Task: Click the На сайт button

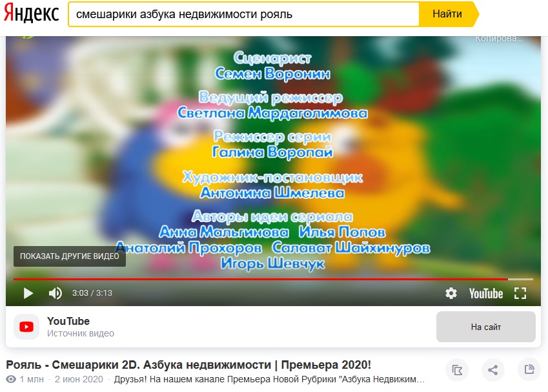Action: [x=486, y=327]
